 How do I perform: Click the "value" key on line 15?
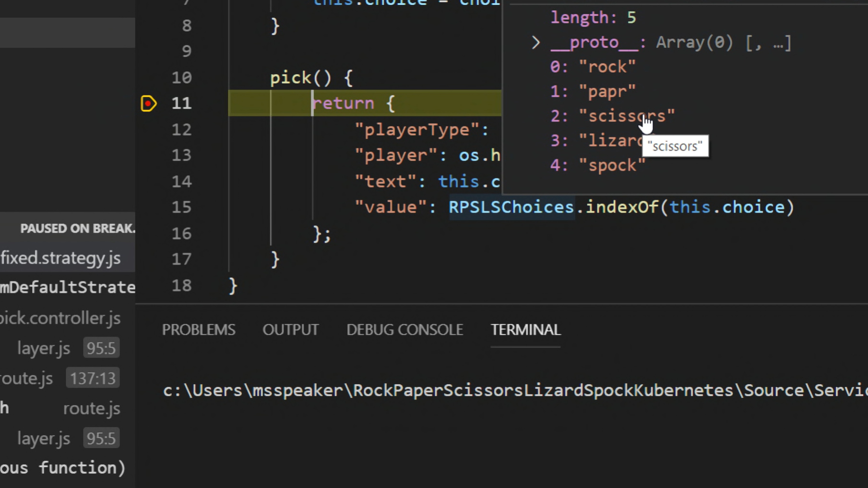click(391, 207)
